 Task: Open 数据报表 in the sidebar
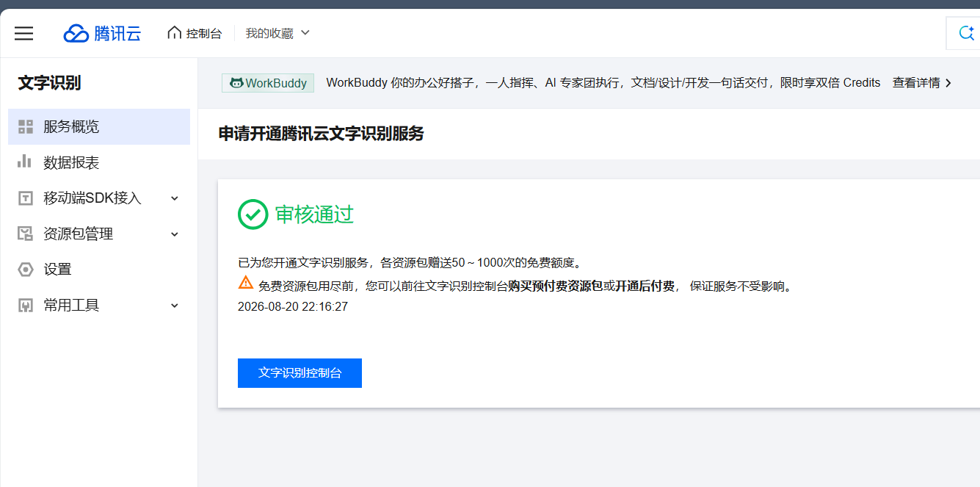click(99, 162)
